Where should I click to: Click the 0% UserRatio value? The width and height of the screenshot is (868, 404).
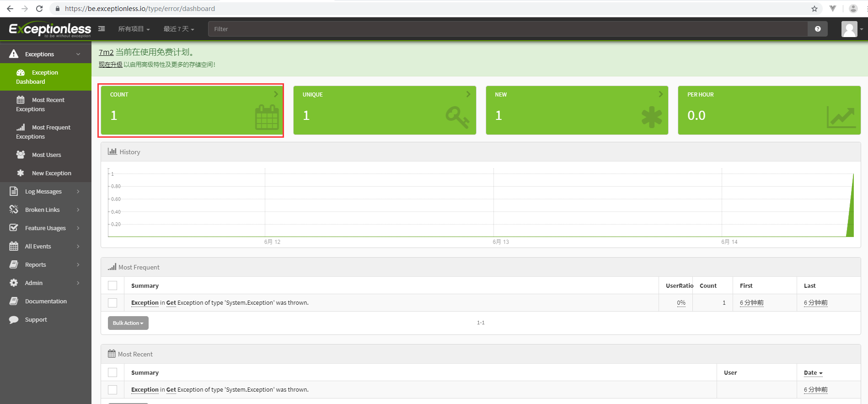tap(681, 302)
